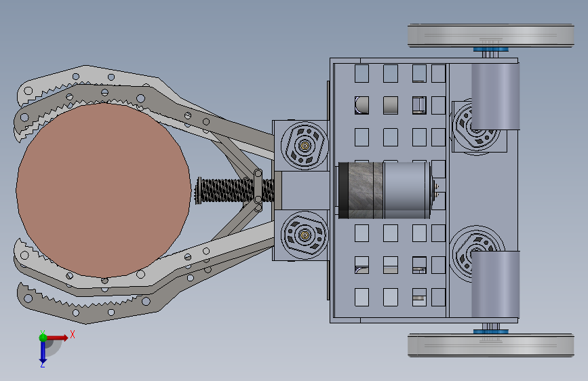
Task: Select the lower circular motor face on gripper mount
Action: [305, 235]
